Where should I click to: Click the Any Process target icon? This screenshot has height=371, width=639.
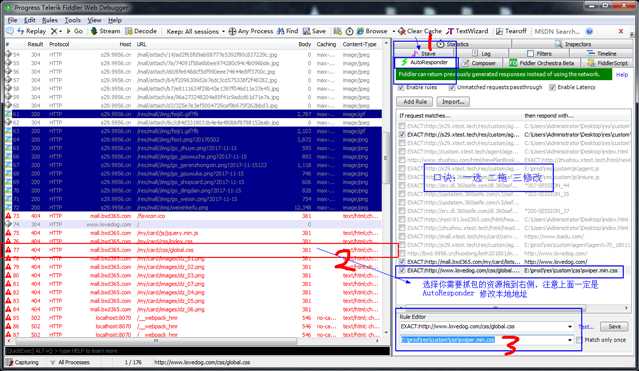[232, 31]
